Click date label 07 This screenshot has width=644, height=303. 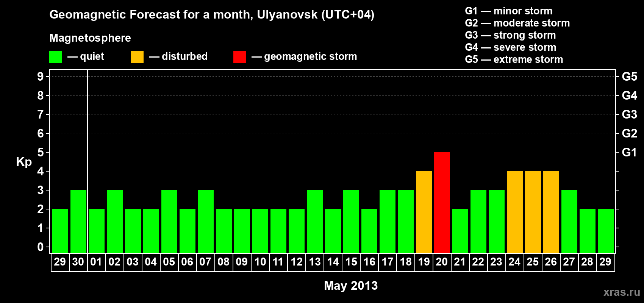(205, 262)
